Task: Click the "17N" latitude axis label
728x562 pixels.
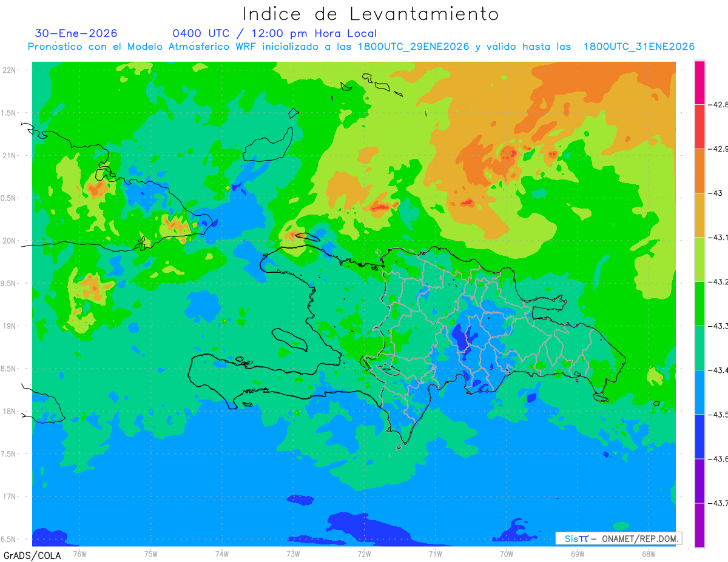Action: pyautogui.click(x=10, y=497)
